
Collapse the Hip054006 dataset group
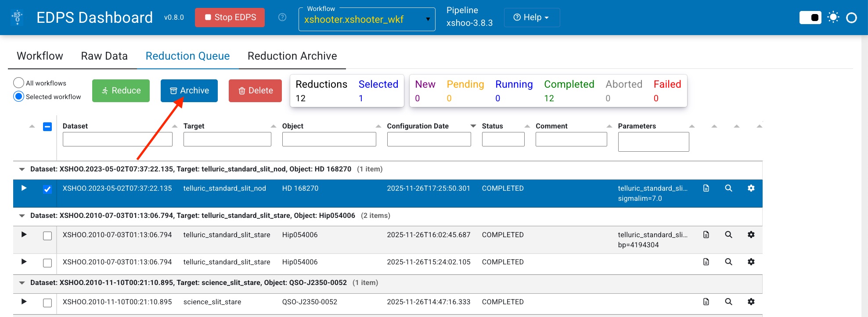tap(22, 216)
